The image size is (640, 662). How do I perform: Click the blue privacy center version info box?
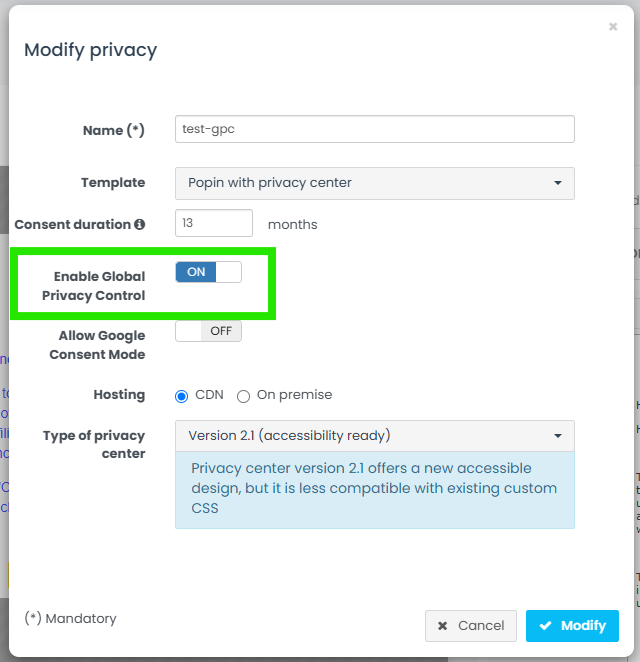click(x=374, y=488)
